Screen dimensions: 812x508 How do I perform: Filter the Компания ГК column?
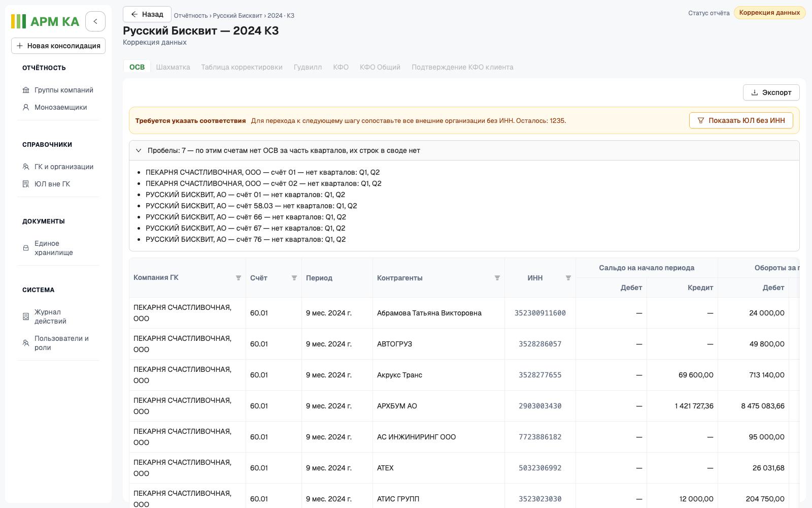pos(239,278)
